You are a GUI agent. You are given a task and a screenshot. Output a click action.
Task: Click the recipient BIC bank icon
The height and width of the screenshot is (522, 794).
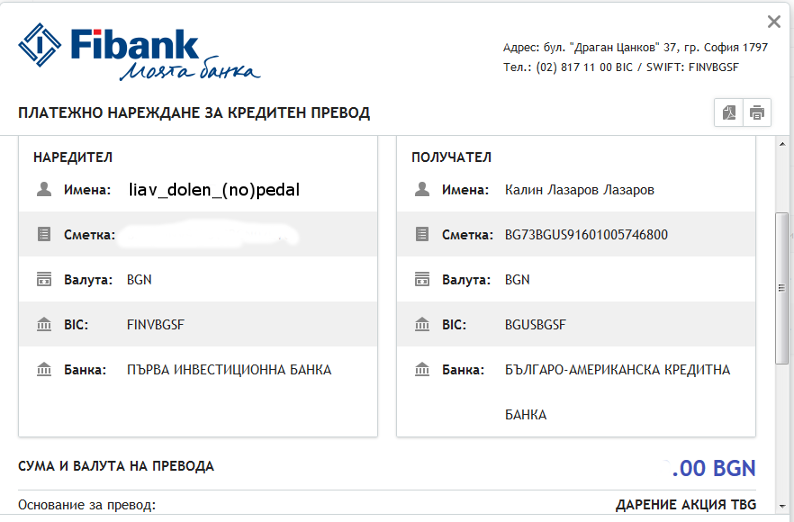pyautogui.click(x=422, y=325)
